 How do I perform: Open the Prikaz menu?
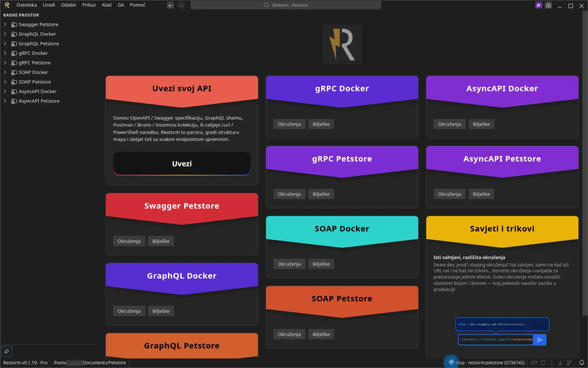tap(89, 5)
